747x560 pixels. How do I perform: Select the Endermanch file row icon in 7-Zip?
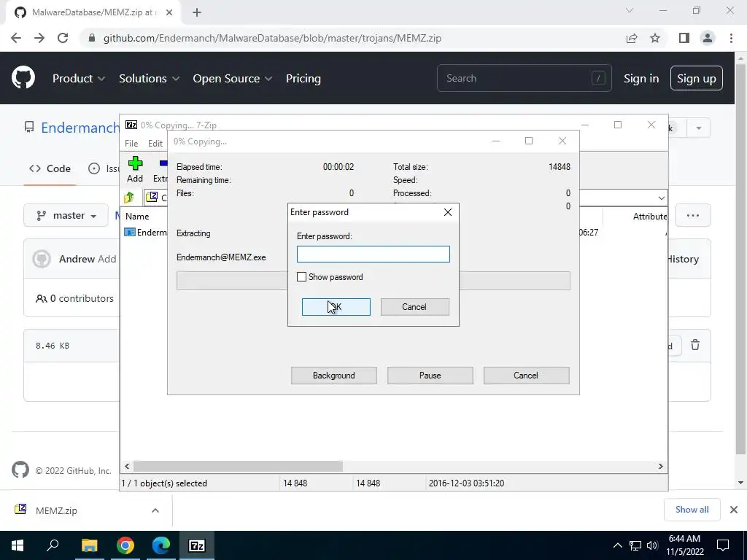(130, 232)
